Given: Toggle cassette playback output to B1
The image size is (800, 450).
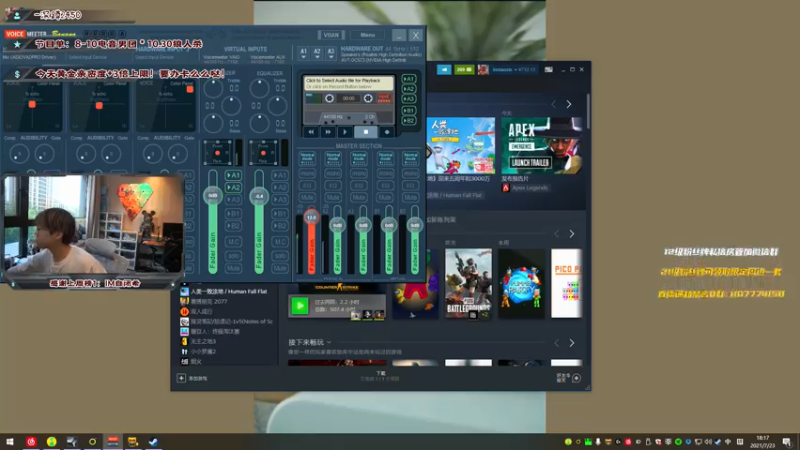Looking at the screenshot, I should coord(409,111).
